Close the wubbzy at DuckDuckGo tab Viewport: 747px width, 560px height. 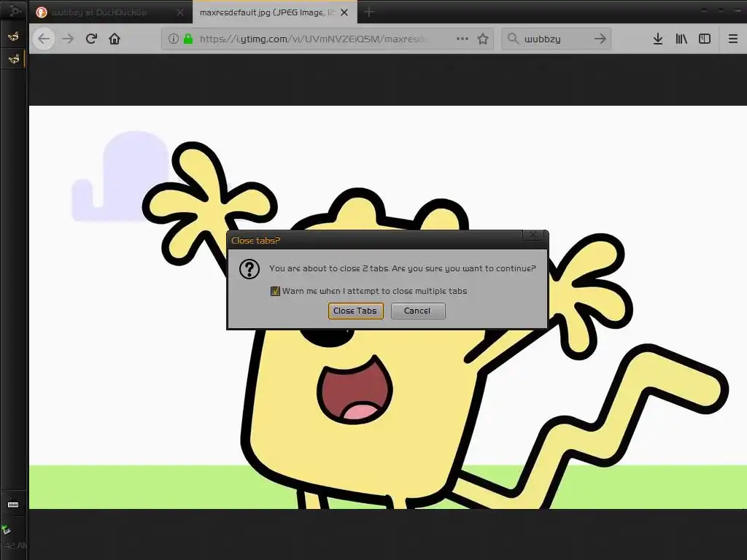(x=180, y=12)
